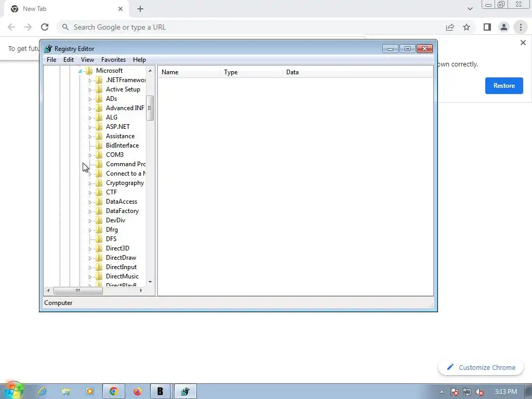532x399 pixels.
Task: Click tree horizontal scroll right arrow
Action: click(141, 290)
